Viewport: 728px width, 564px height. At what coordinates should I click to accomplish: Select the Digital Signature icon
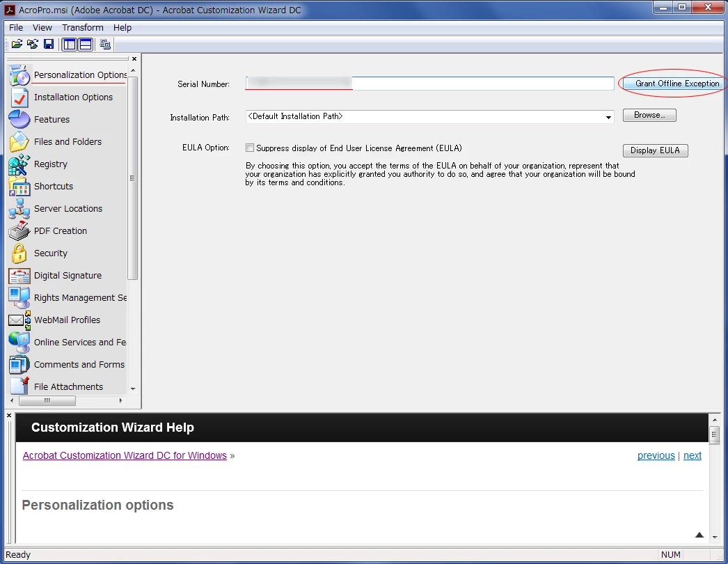pyautogui.click(x=19, y=276)
